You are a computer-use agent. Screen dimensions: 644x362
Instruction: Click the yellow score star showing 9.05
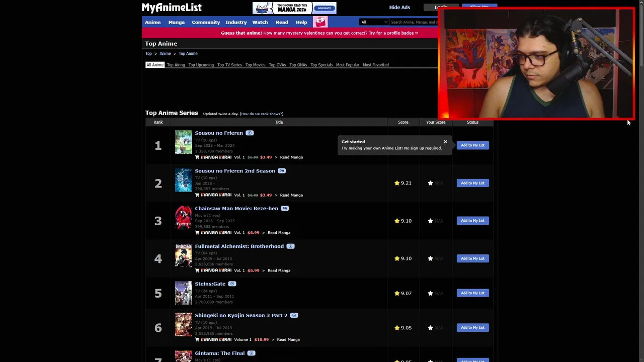pyautogui.click(x=397, y=328)
